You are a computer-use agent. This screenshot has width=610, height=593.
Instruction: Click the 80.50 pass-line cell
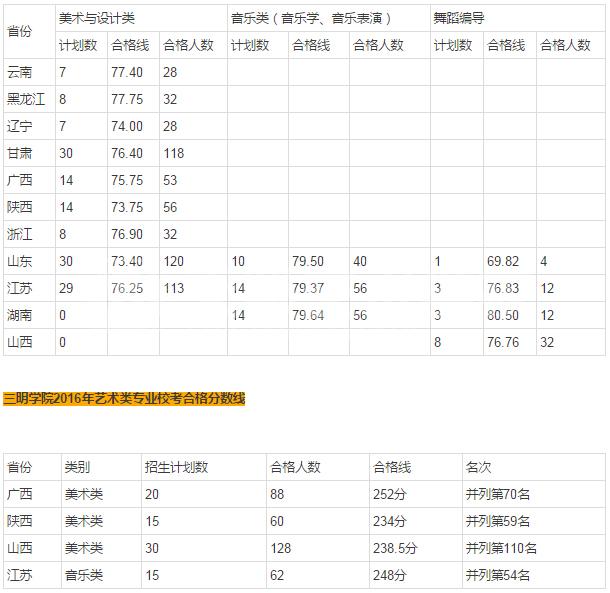click(x=503, y=315)
